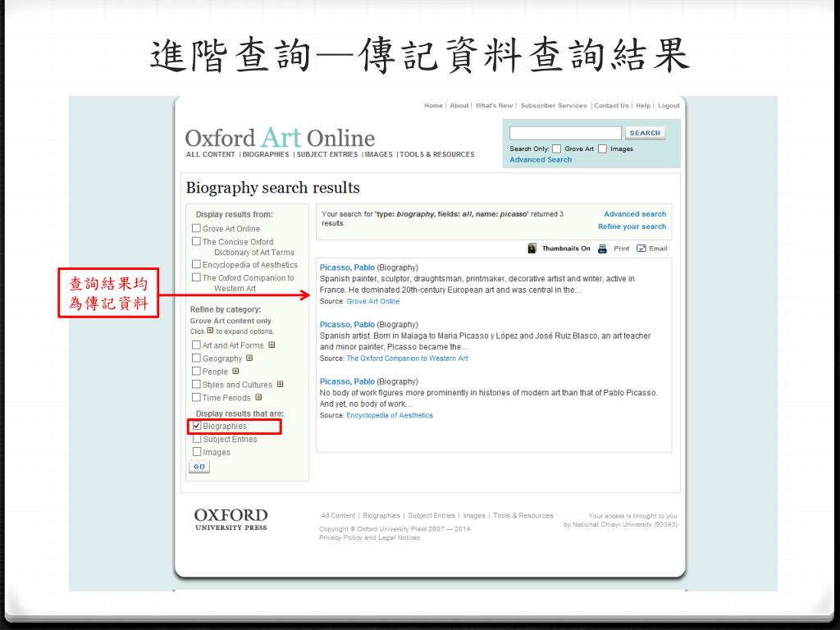Viewport: 840px width, 630px height.
Task: Open the Picasso, Pablo result from Encyclopedia of Aesthetics
Action: (347, 381)
